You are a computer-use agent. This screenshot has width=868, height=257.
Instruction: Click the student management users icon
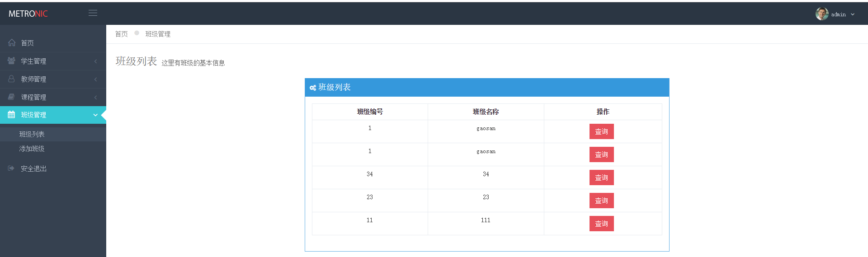coord(12,61)
